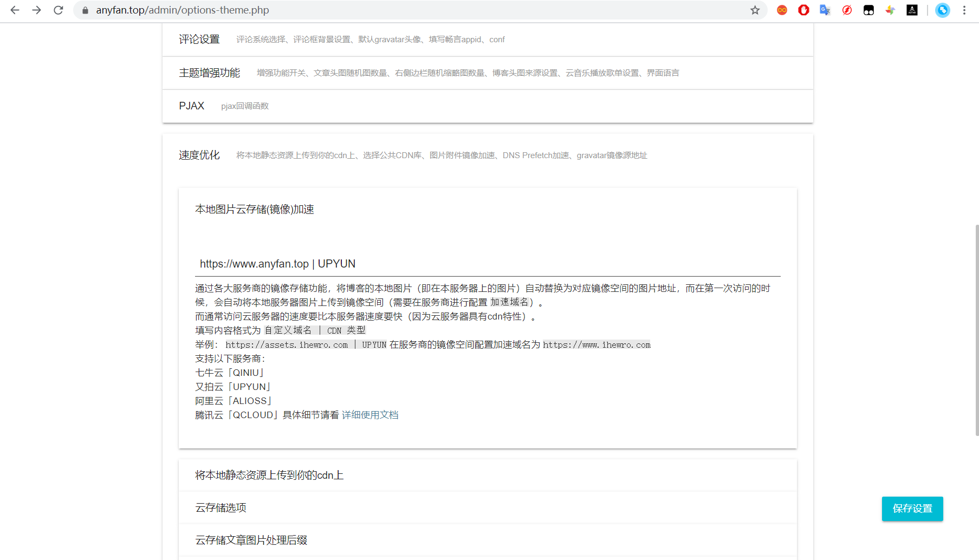The width and height of the screenshot is (979, 560).
Task: Open the black mask-shaped extension icon
Action: 868,10
